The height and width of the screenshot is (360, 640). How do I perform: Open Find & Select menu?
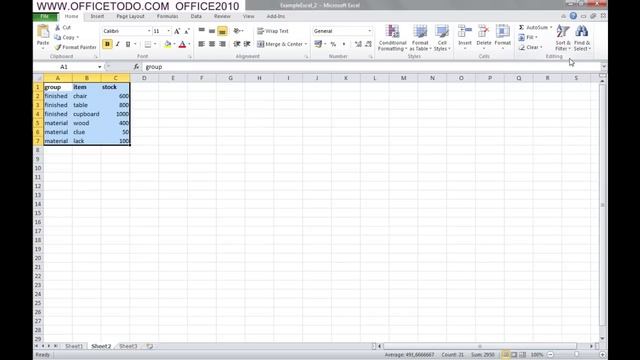tap(582, 38)
